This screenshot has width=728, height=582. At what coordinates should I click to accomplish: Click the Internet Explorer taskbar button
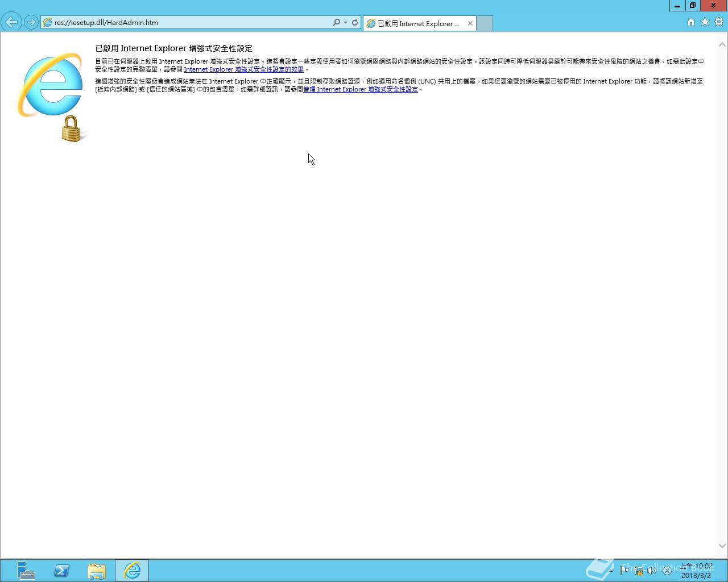click(x=132, y=571)
